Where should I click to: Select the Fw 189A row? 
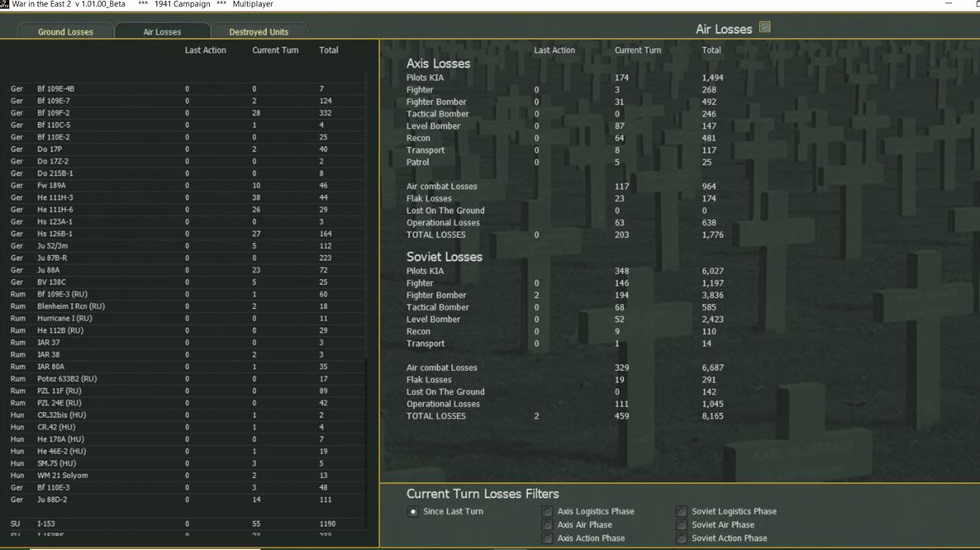(x=186, y=186)
